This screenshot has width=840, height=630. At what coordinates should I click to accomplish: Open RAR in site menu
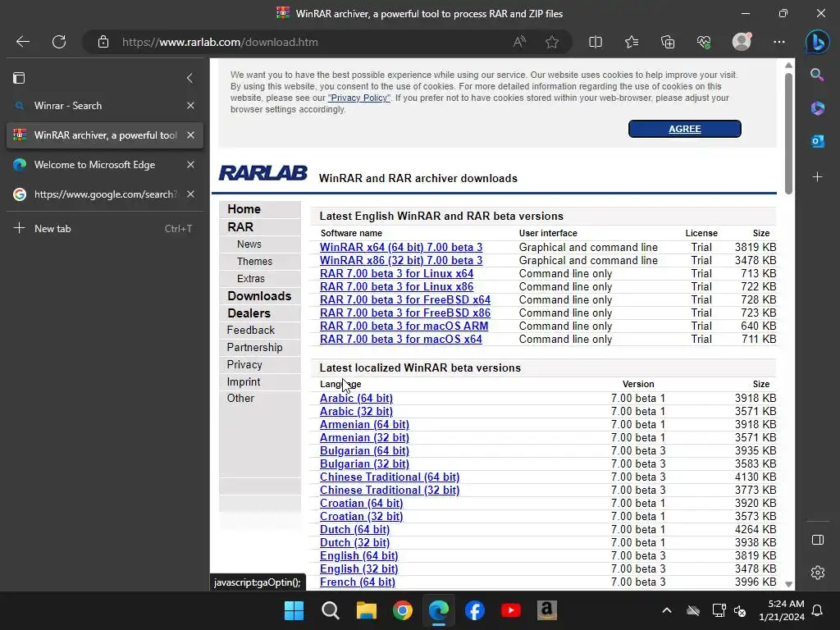[x=240, y=226]
